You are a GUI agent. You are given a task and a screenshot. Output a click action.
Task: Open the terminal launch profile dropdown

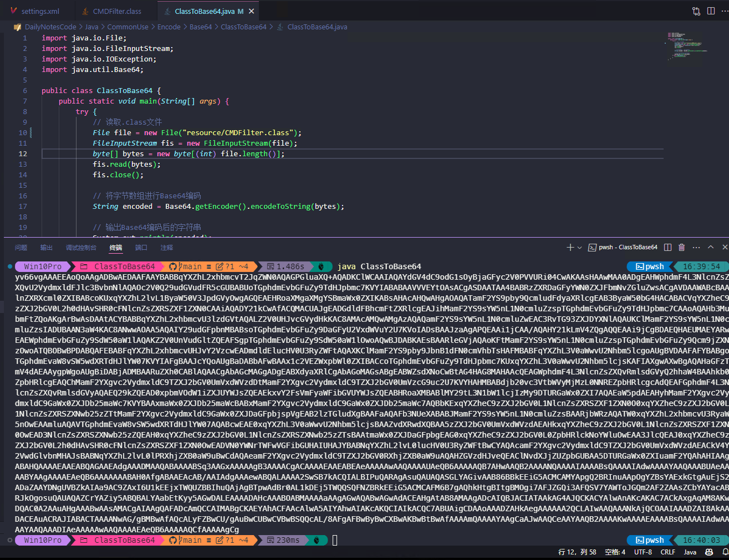[580, 248]
